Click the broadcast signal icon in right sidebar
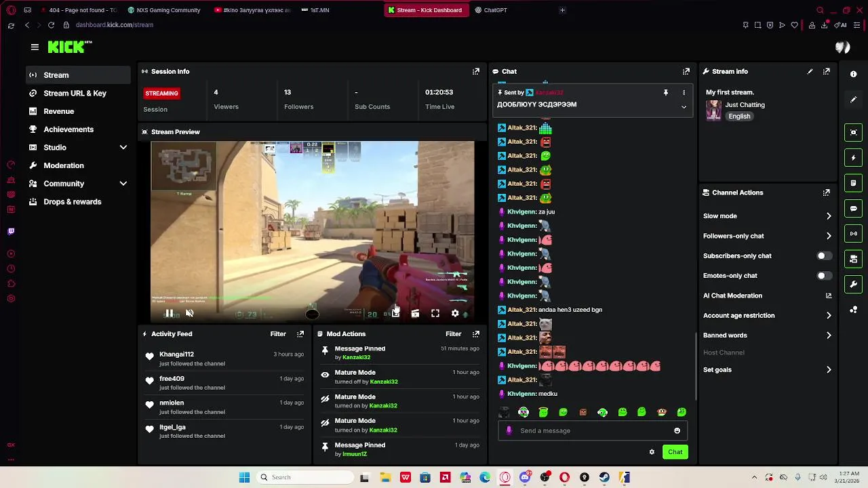This screenshot has width=868, height=488. tap(853, 234)
